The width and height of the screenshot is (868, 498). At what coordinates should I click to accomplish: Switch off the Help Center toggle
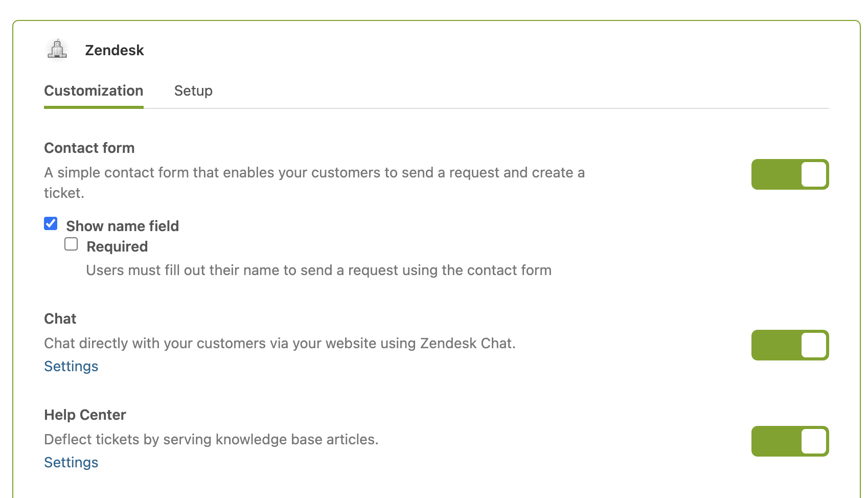click(790, 441)
